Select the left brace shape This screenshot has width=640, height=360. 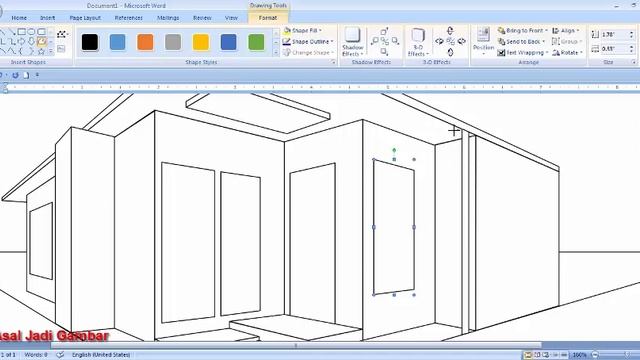tap(21, 51)
